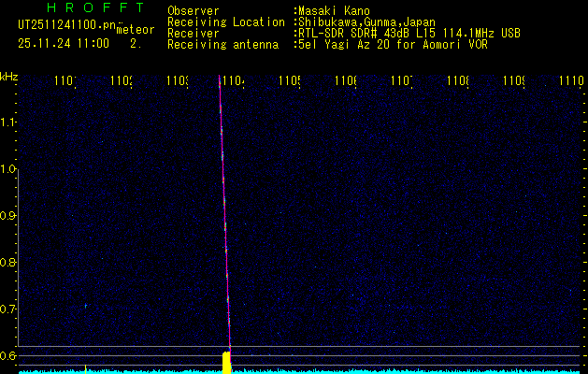Click the 0.9 kHz frequency tick
Screen dimensions: 588x374
8,216
